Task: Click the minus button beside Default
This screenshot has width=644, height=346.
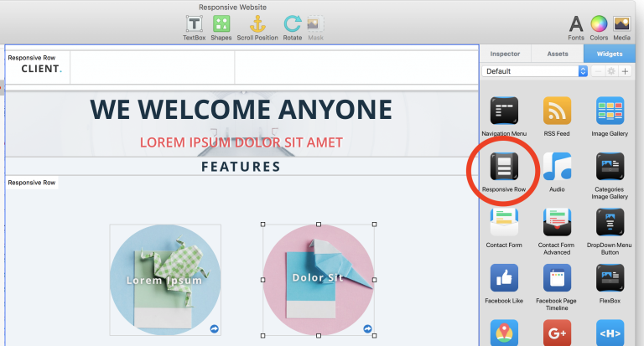Action: 598,71
